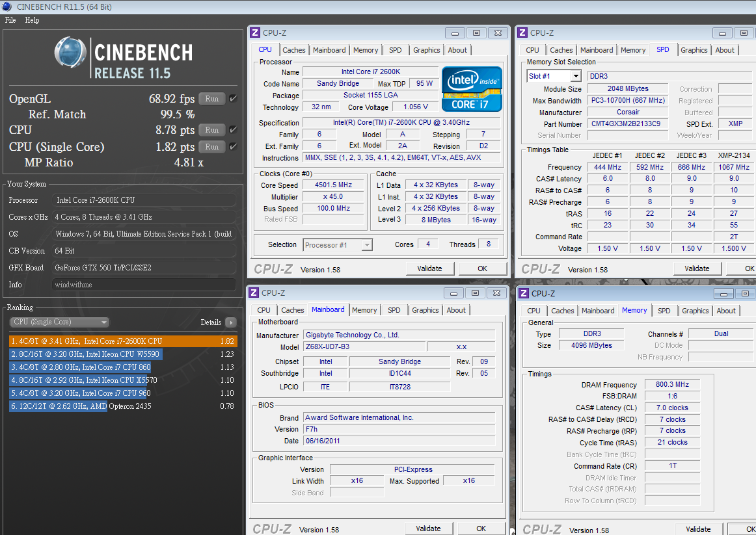Run the OpenGL benchmark
This screenshot has width=756, height=535.
pyautogui.click(x=211, y=99)
